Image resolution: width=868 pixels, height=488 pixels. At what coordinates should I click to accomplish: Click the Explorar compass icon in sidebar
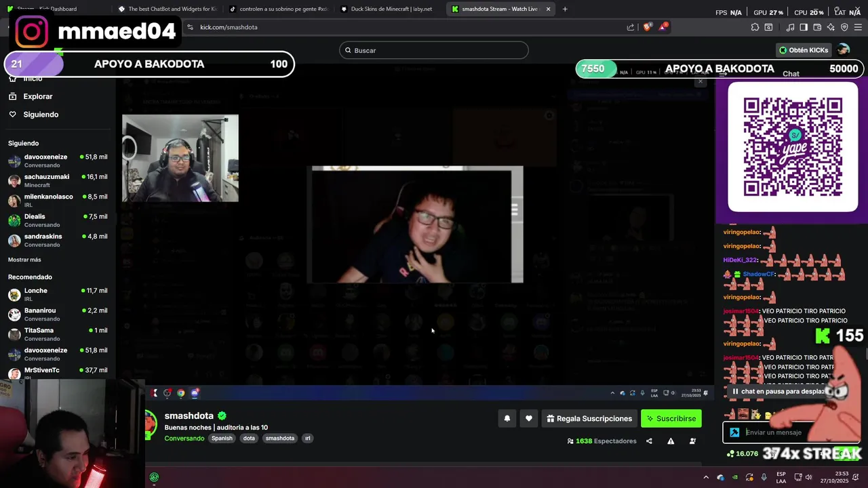tap(12, 96)
